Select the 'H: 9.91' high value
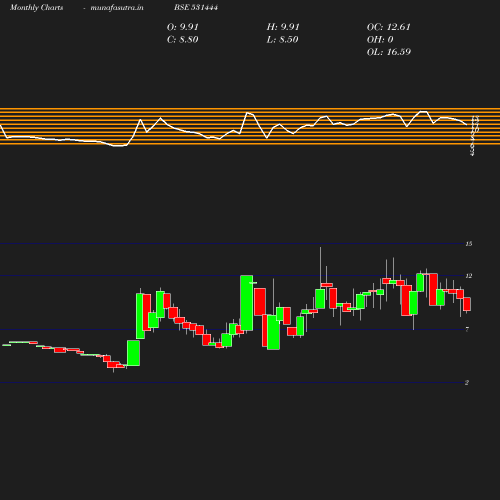The width and height of the screenshot is (500, 500). (283, 27)
